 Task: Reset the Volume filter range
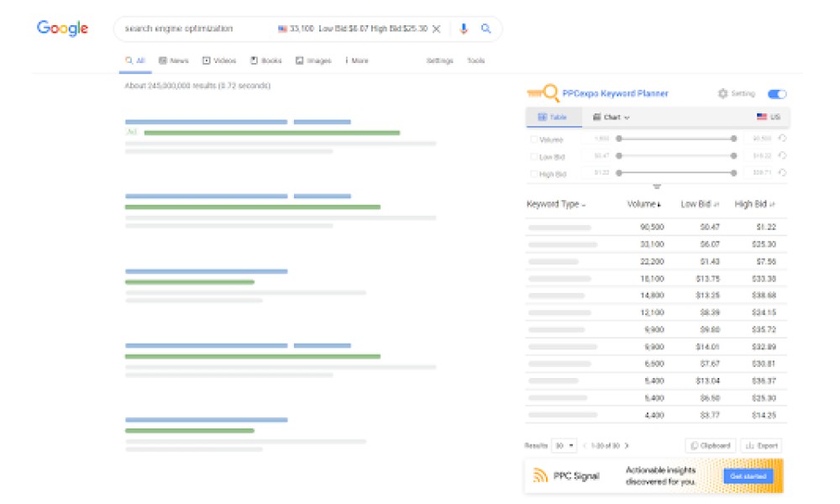[x=783, y=139]
